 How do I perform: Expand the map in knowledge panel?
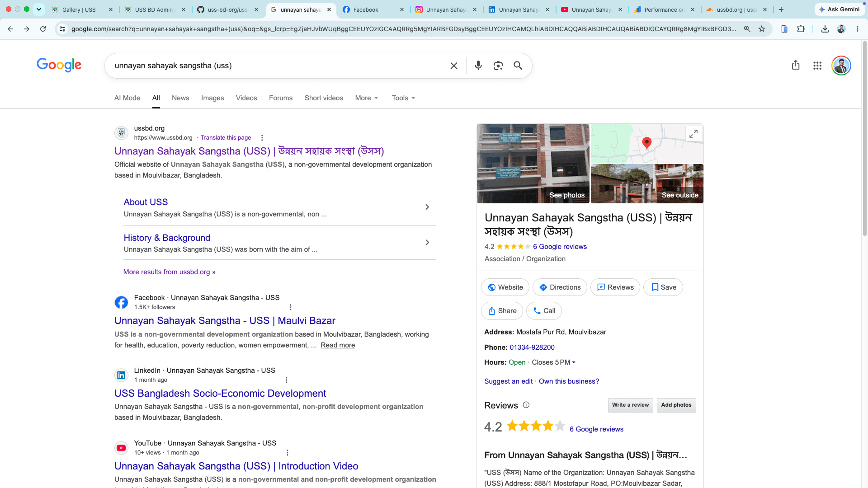tap(693, 134)
